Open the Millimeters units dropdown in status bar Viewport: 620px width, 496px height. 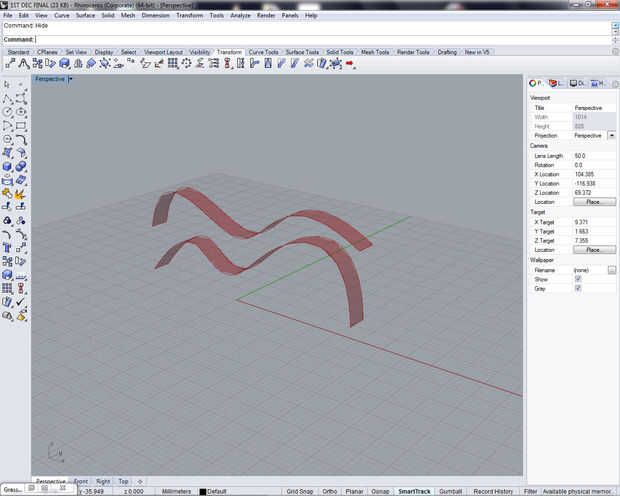coord(177,491)
